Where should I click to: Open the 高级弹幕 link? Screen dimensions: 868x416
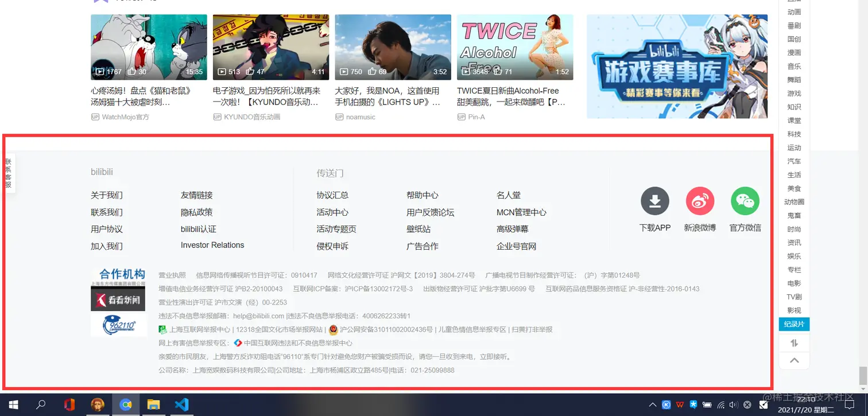tap(513, 229)
